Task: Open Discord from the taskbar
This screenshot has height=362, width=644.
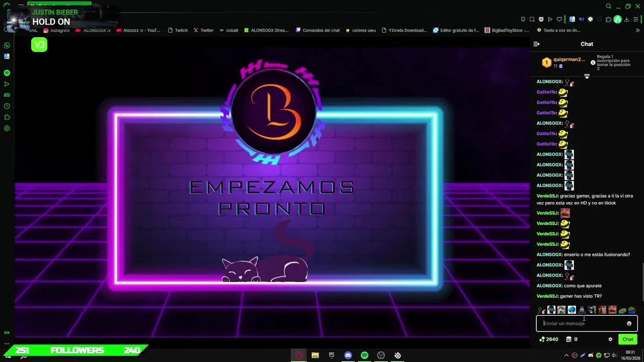Action: pos(348,355)
